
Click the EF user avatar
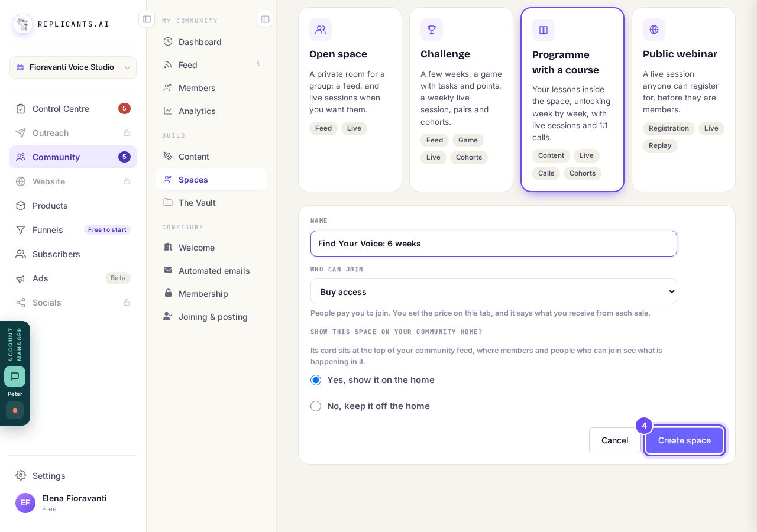click(25, 503)
